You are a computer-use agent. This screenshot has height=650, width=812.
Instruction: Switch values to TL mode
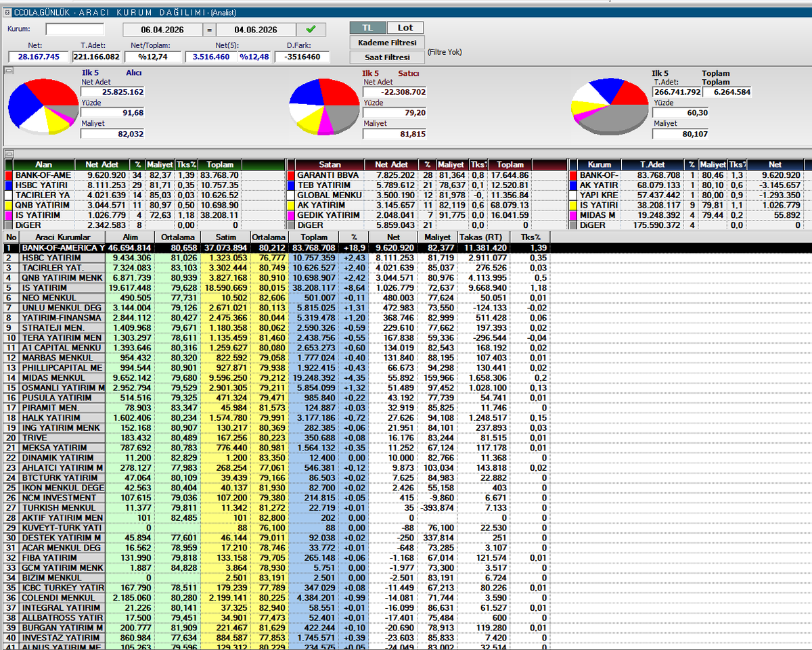(x=368, y=28)
